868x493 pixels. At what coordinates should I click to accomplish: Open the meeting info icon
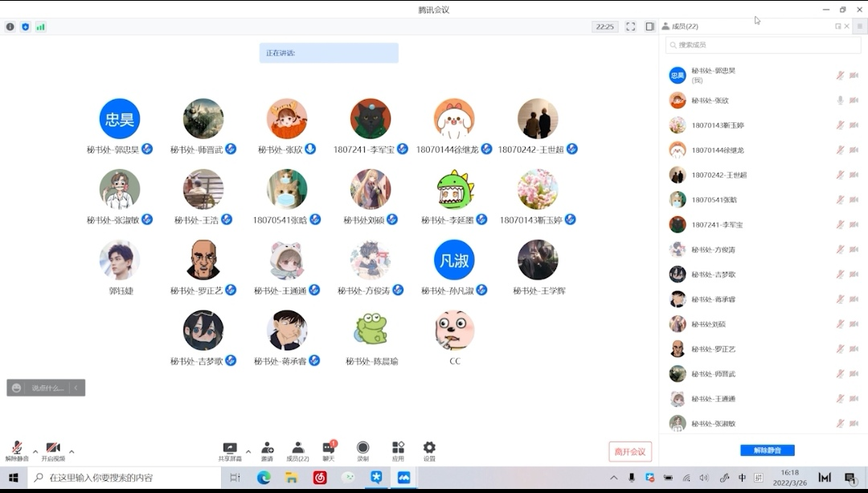coord(10,27)
